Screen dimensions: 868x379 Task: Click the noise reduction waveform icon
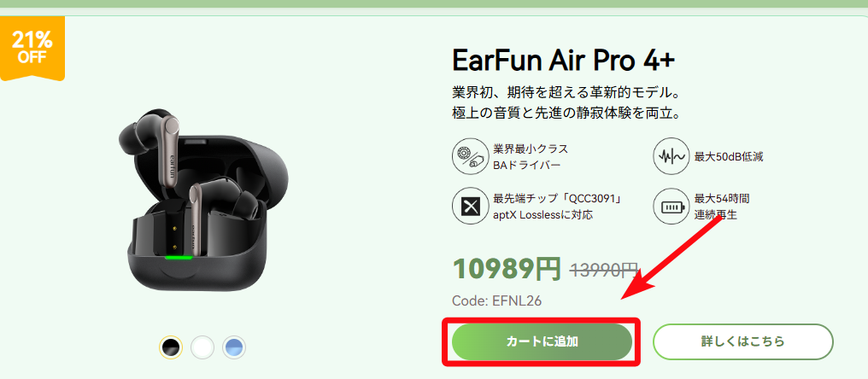[671, 156]
